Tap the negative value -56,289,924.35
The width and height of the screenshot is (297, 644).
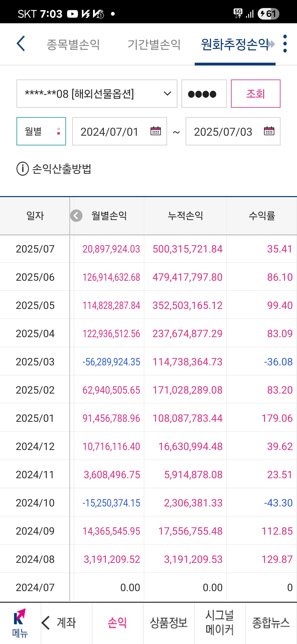[x=111, y=362]
